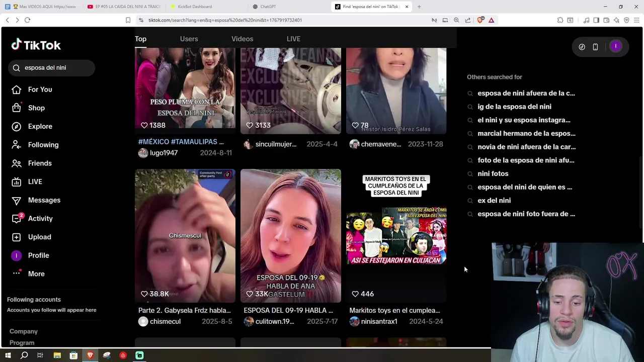This screenshot has height=362, width=644.
Task: Open suggestion 'esposa del nini de quien es ...'
Action: pos(525,187)
